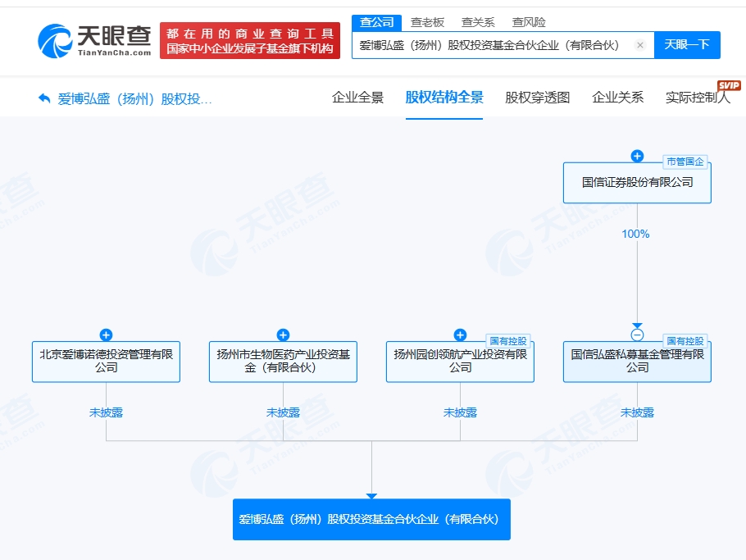Viewport: 746px width, 560px height.
Task: Click the TianYanCha logo
Action: [94, 39]
